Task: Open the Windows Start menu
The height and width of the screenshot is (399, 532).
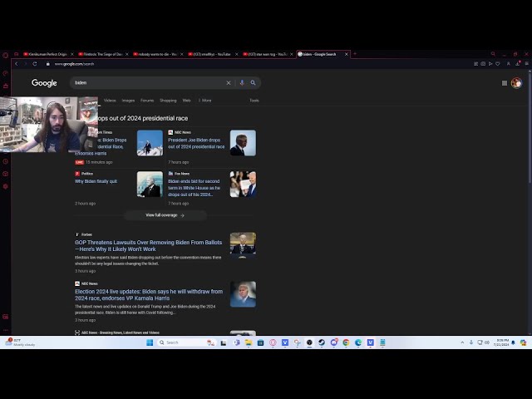Action: pos(150,342)
